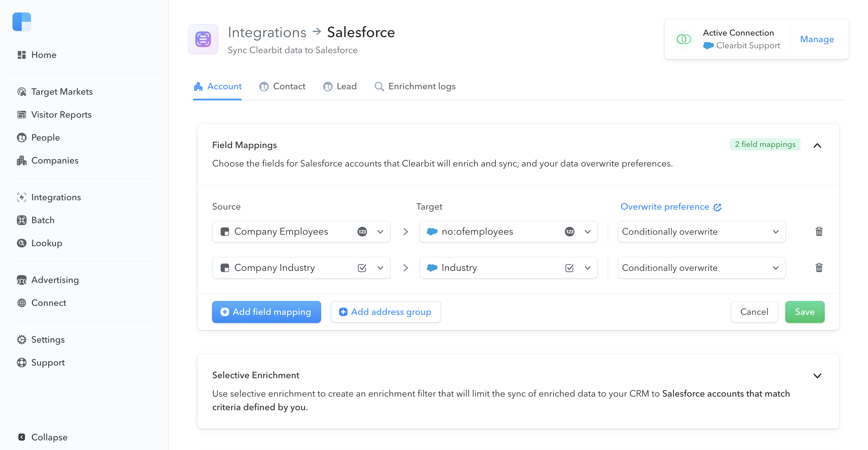Click the Clearbit logo in sidebar
Viewport: 868px width, 450px height.
click(x=22, y=22)
